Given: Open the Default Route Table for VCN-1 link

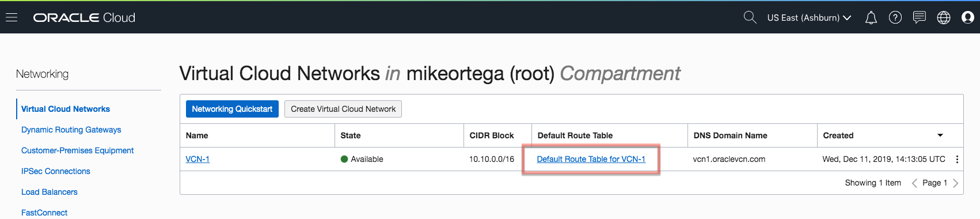Looking at the screenshot, I should [x=591, y=159].
